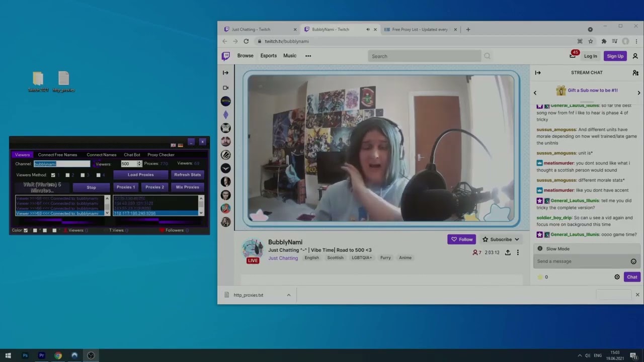This screenshot has width=644, height=362.
Task: Switch bot tool to German flag
Action: [181, 145]
